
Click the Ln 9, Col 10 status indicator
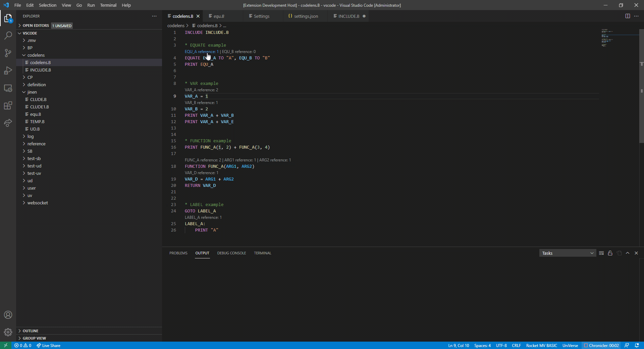458,345
